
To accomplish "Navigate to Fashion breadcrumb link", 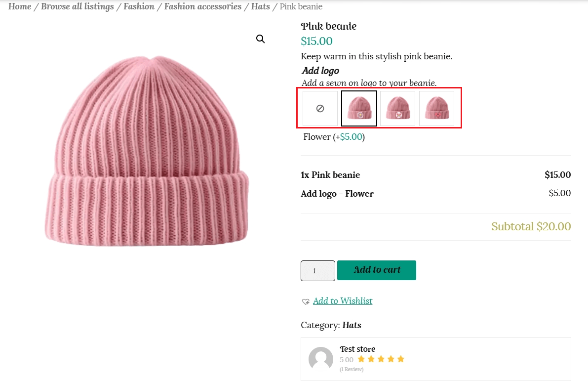I will [139, 6].
